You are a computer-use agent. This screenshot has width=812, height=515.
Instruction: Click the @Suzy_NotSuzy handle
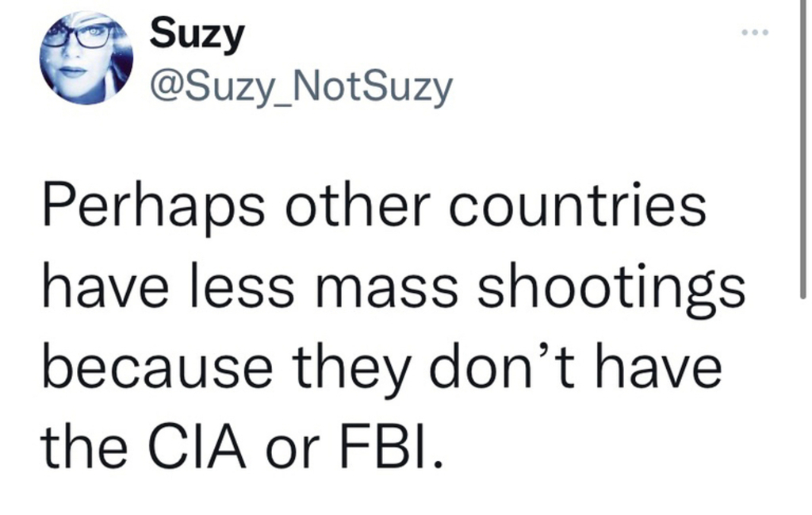tap(301, 87)
